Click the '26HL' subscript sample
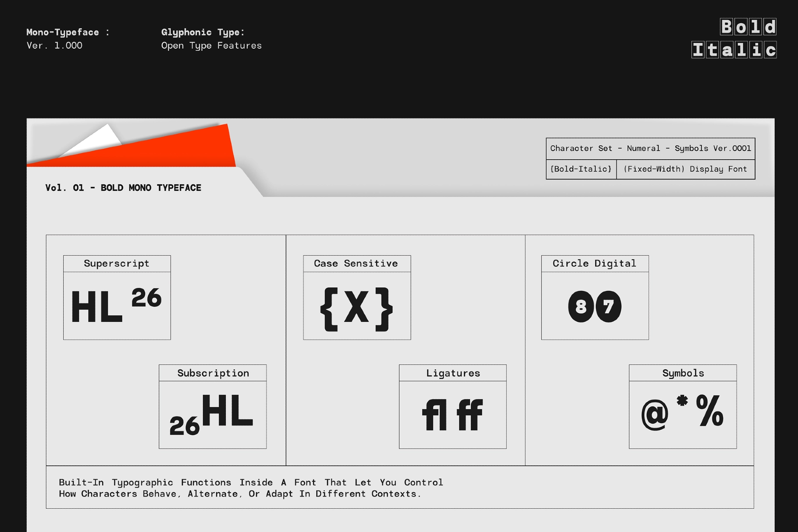This screenshot has height=532, width=798. 211,414
